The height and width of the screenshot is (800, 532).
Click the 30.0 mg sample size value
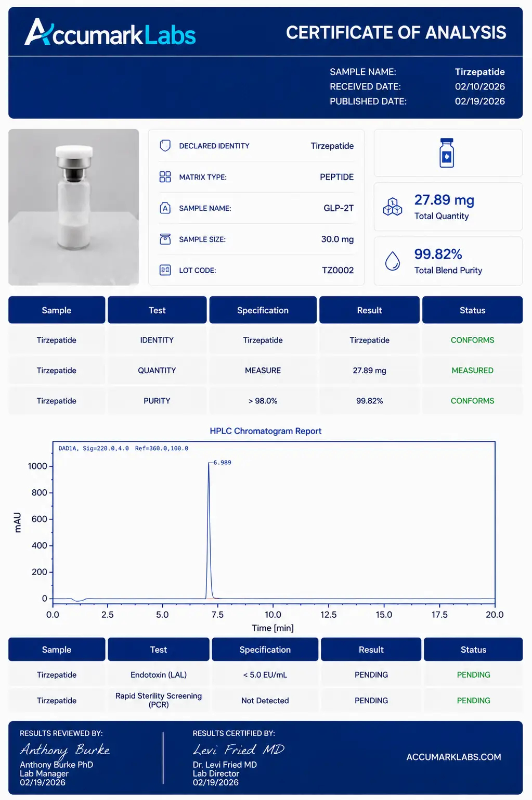click(x=337, y=239)
